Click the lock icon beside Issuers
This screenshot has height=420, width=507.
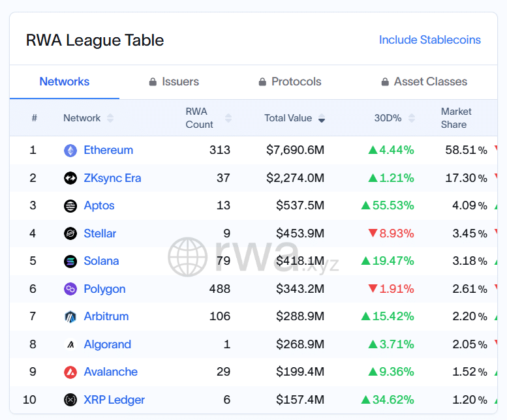[153, 82]
